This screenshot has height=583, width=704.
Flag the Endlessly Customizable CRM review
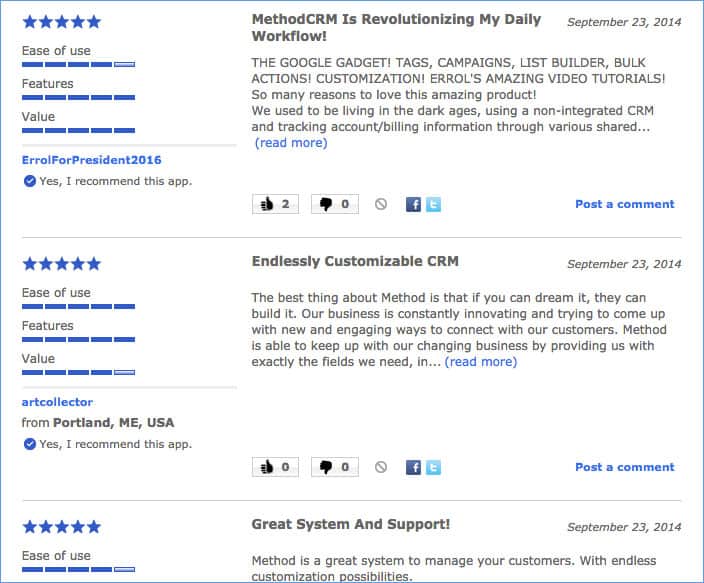coord(381,467)
